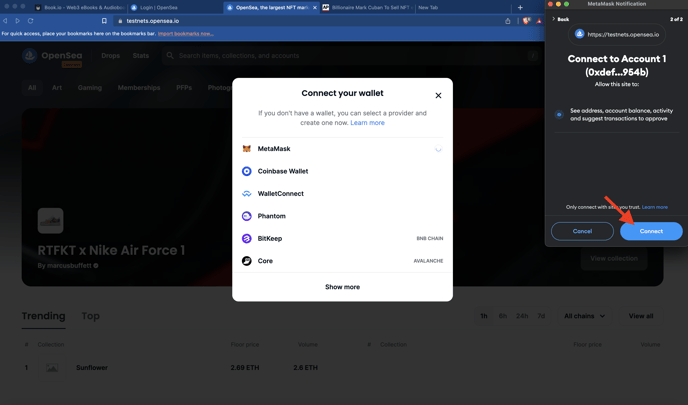Screen dimensions: 688x405
Task: Click the OpenSea logo
Action: coord(52,56)
